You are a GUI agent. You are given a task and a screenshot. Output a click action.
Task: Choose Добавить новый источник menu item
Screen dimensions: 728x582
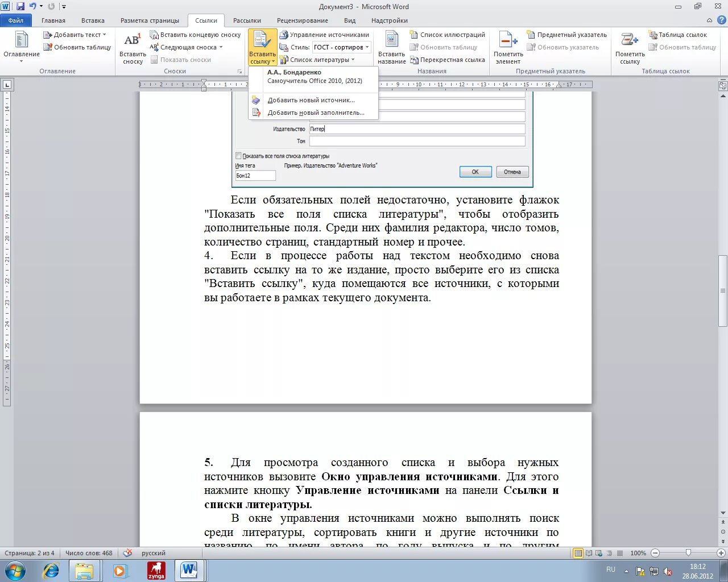tap(314, 100)
